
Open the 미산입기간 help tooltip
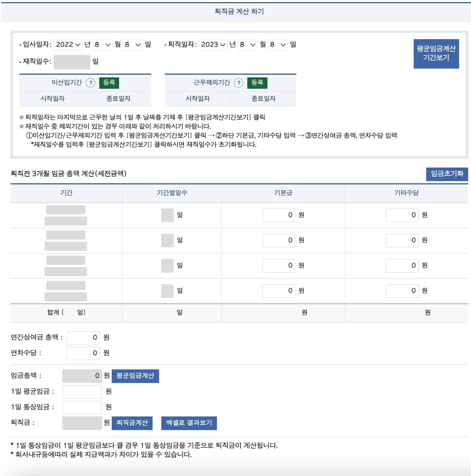point(91,83)
